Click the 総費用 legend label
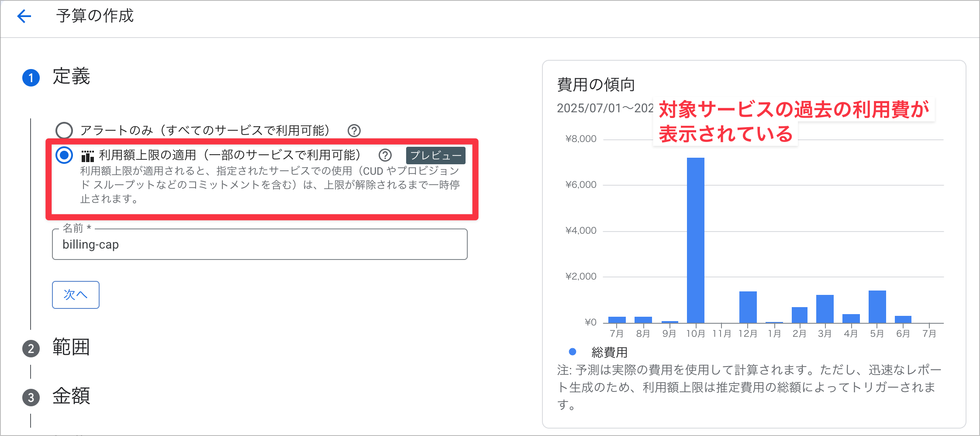Screen dimensions: 980x436 click(609, 352)
